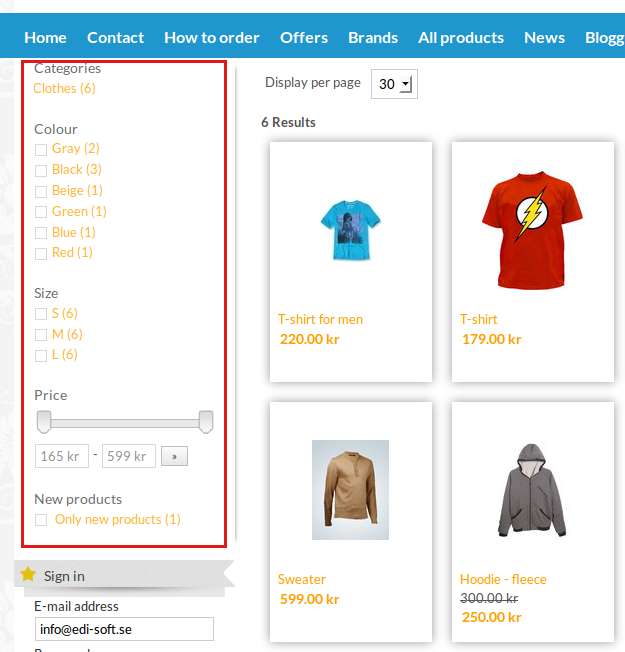Open the gray Hoodie fleece image
Screen dimensions: 625x652
tap(532, 490)
